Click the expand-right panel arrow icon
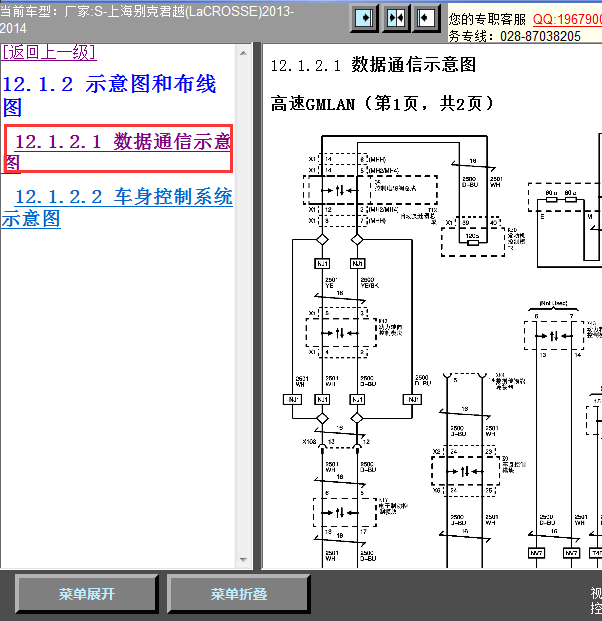 click(364, 18)
